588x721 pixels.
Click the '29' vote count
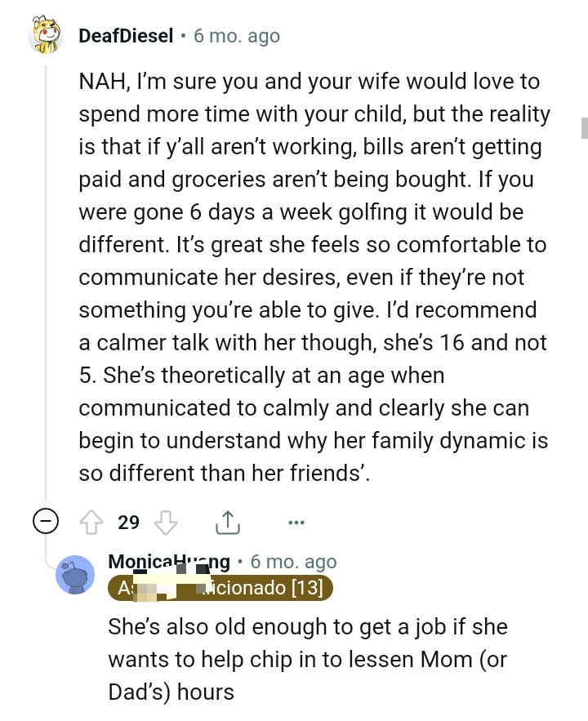click(128, 522)
